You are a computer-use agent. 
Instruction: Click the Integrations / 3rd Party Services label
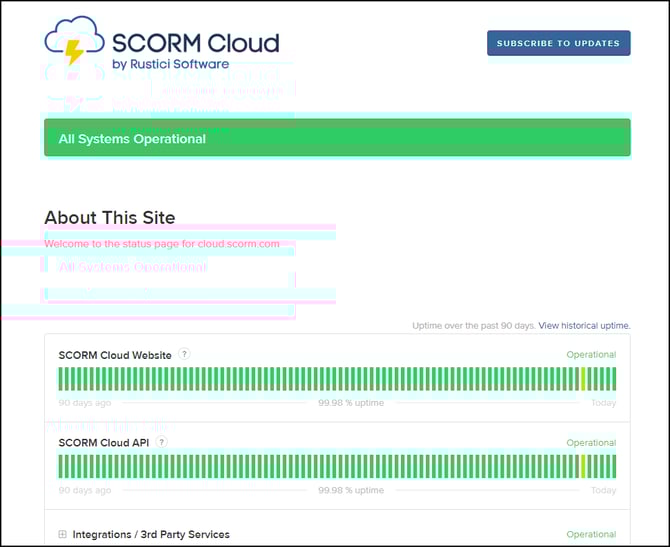click(151, 535)
